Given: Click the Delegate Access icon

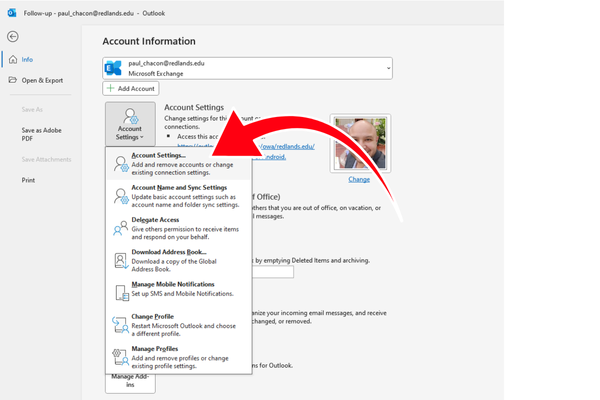Looking at the screenshot, I should 120,226.
